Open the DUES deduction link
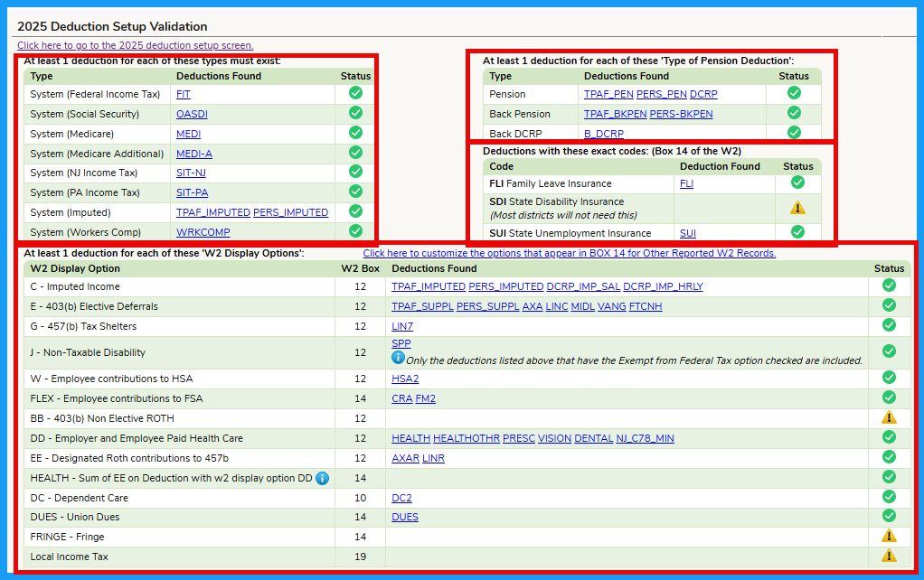The width and height of the screenshot is (924, 580). pyautogui.click(x=405, y=517)
